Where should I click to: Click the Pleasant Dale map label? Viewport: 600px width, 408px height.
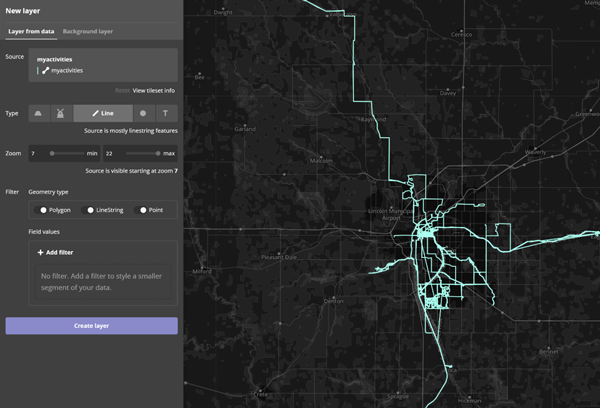click(x=279, y=257)
